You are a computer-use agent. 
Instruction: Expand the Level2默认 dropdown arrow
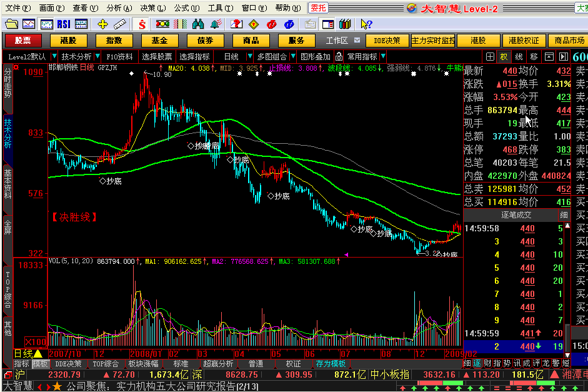pyautogui.click(x=54, y=57)
